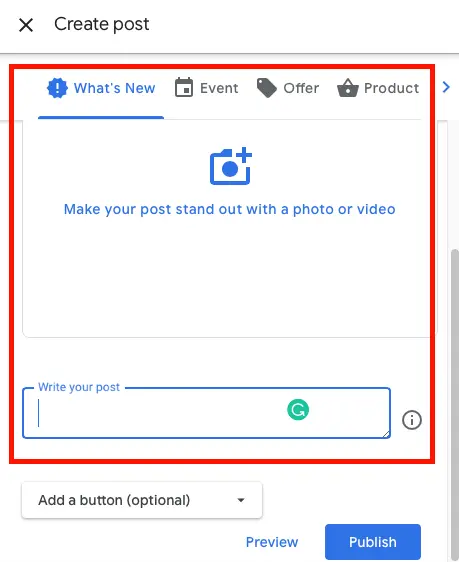The width and height of the screenshot is (459, 562).
Task: Click the Grammarly icon in post field
Action: pyautogui.click(x=298, y=410)
